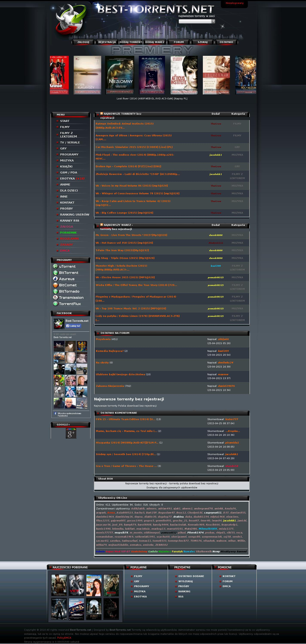Open the Lost River poster
306x644 pixels.
click(x=152, y=75)
